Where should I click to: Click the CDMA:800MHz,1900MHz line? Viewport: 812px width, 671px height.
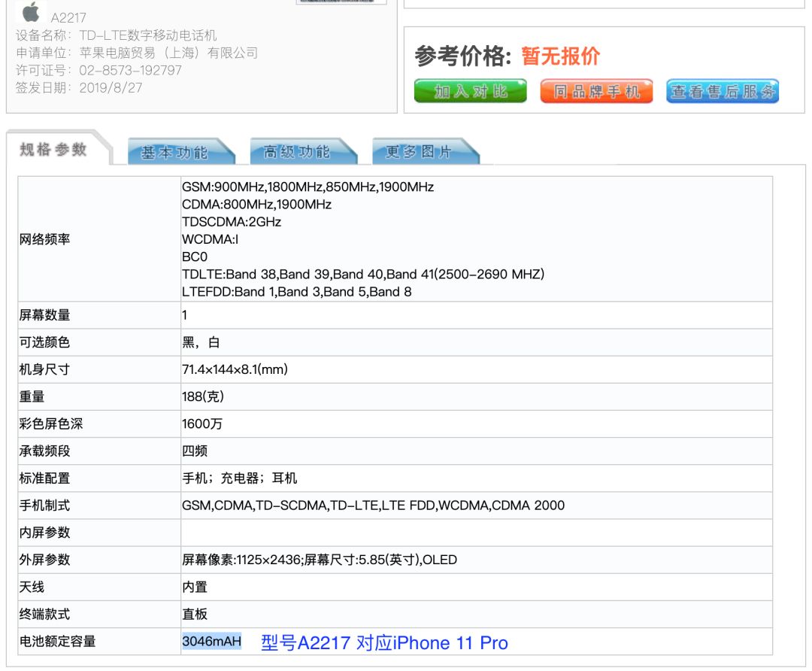[x=256, y=205]
